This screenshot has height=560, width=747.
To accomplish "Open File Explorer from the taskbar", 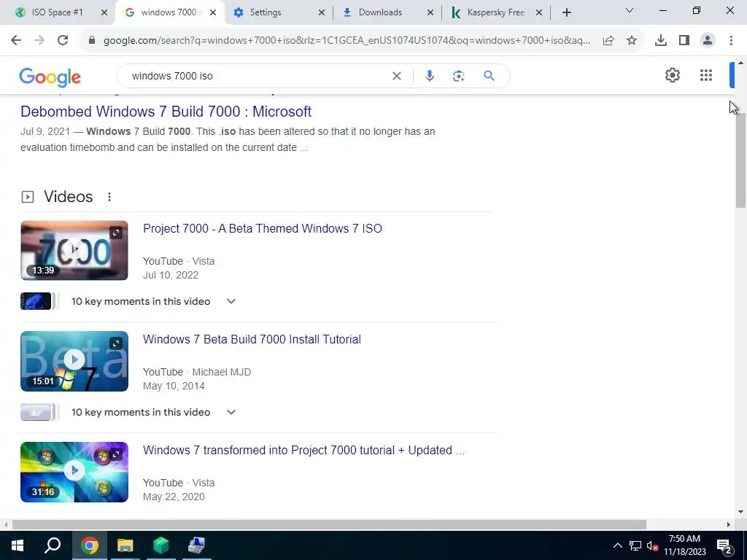I will 125,545.
